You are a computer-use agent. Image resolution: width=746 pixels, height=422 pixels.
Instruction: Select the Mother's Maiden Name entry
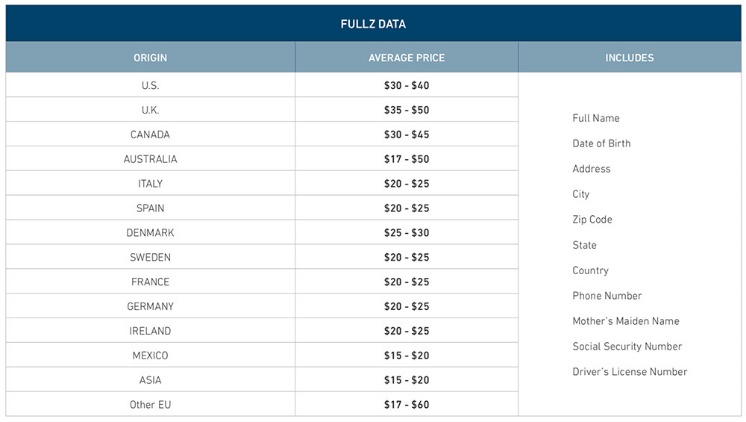pyautogui.click(x=626, y=321)
